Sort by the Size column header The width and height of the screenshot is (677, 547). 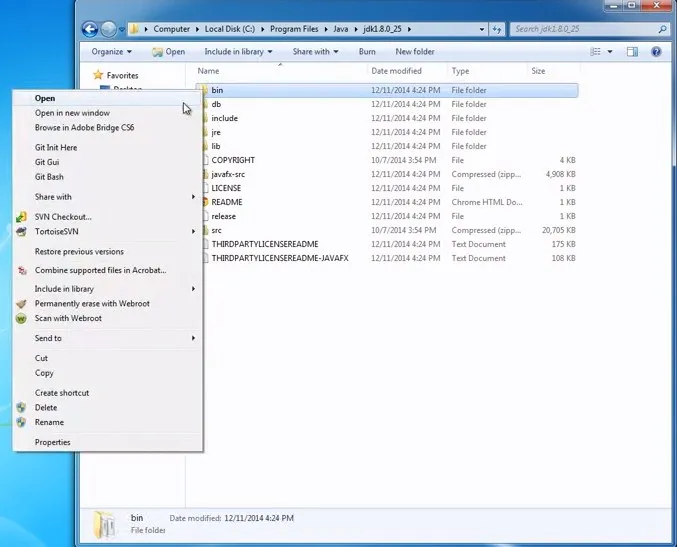(x=538, y=71)
